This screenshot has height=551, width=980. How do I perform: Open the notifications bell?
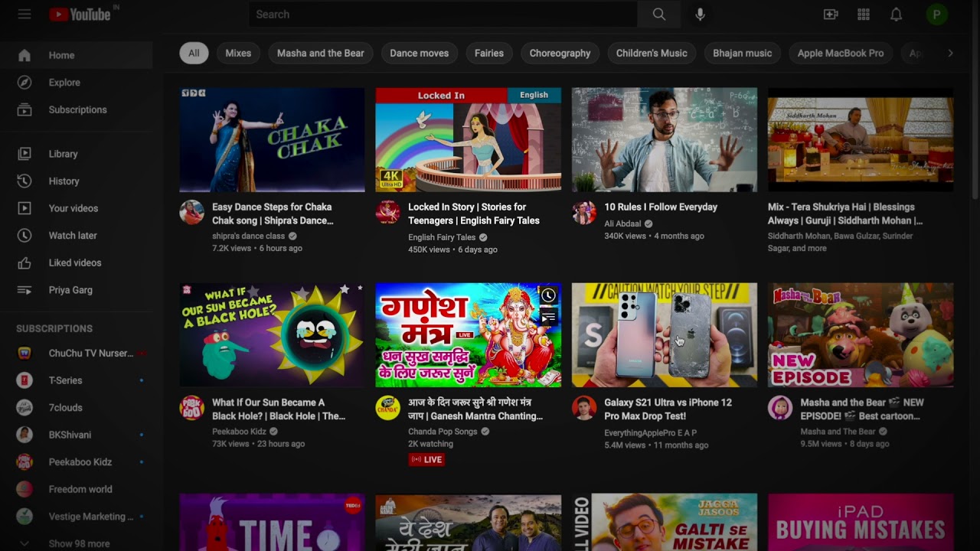pos(897,15)
